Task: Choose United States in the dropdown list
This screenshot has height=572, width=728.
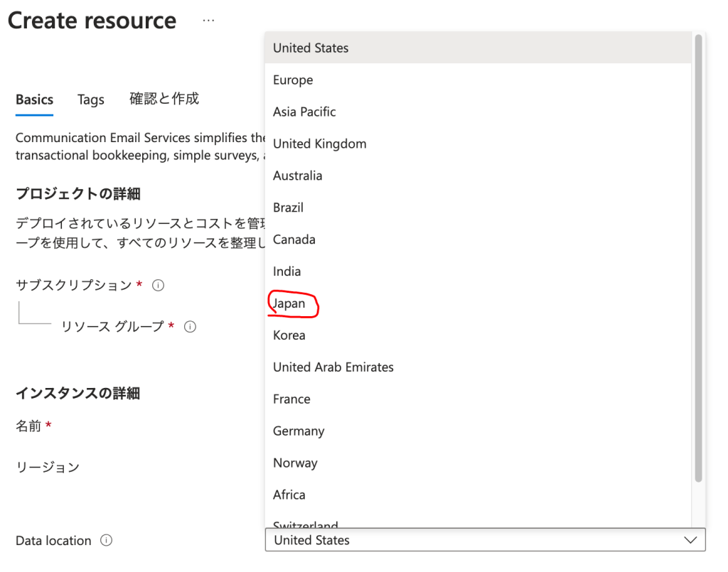Action: click(311, 48)
